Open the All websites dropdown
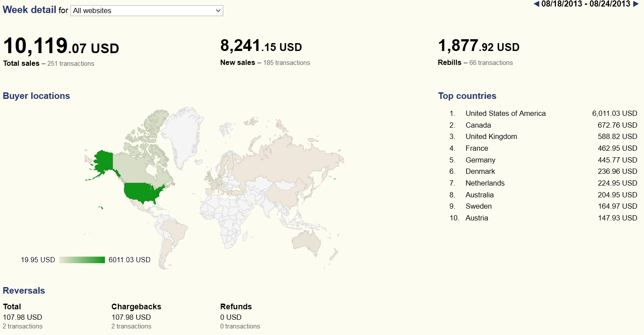The image size is (644, 335). tap(147, 11)
